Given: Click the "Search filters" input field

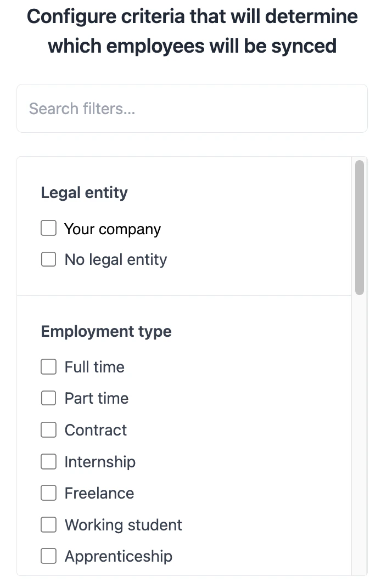Looking at the screenshot, I should click(x=192, y=108).
